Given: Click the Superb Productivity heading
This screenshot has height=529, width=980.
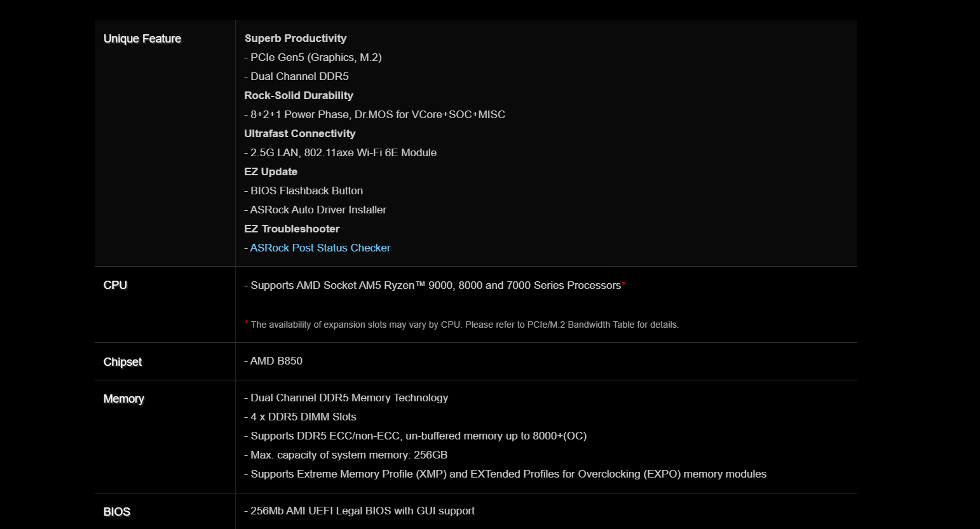Looking at the screenshot, I should click(296, 38).
